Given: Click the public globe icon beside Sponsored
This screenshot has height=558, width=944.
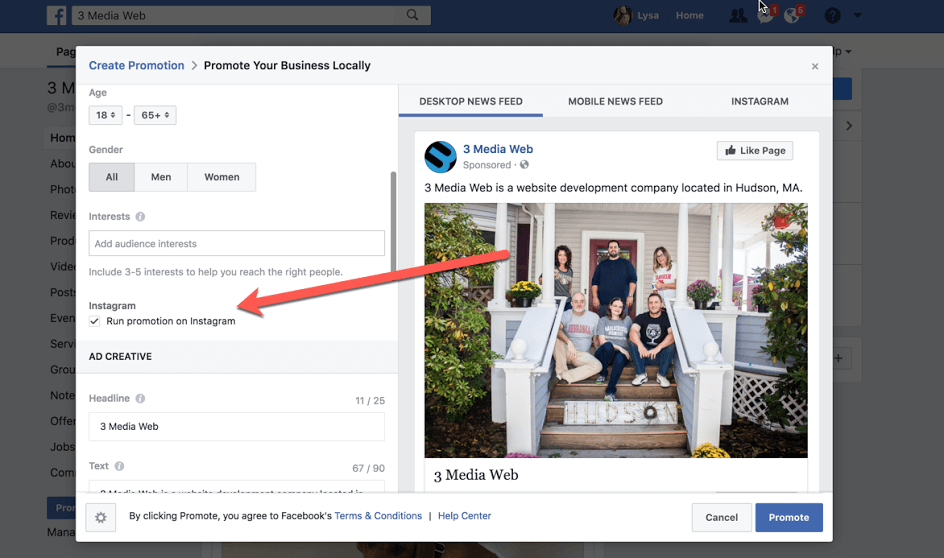Looking at the screenshot, I should 524,164.
